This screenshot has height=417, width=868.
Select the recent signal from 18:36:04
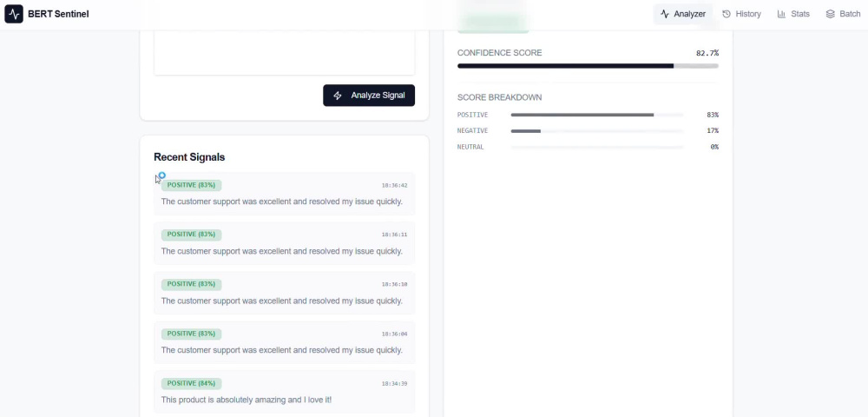click(x=284, y=342)
